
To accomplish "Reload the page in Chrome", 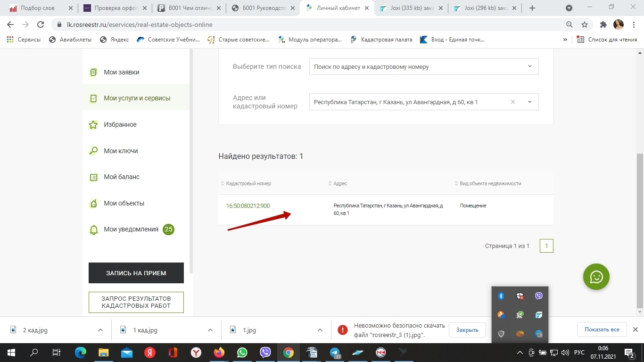I will click(x=41, y=25).
